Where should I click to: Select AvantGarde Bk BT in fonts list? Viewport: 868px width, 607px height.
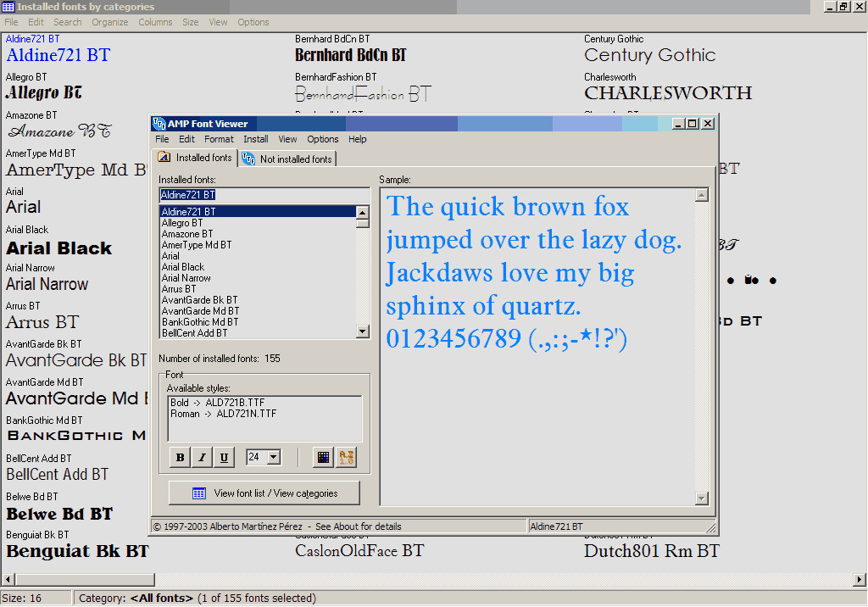258,300
